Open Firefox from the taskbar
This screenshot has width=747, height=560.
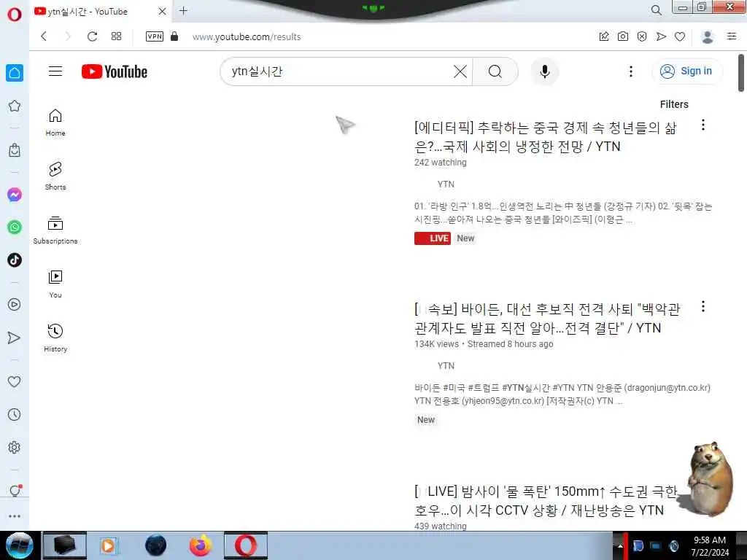pyautogui.click(x=201, y=545)
